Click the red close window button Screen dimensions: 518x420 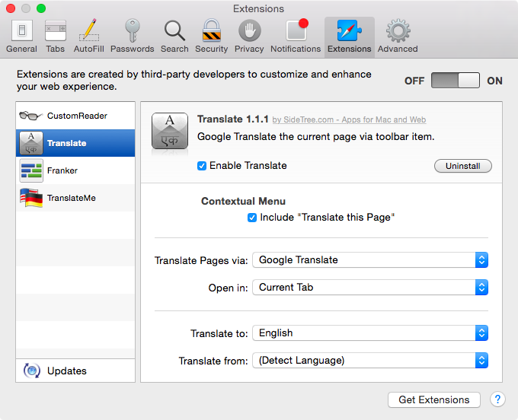(11, 8)
